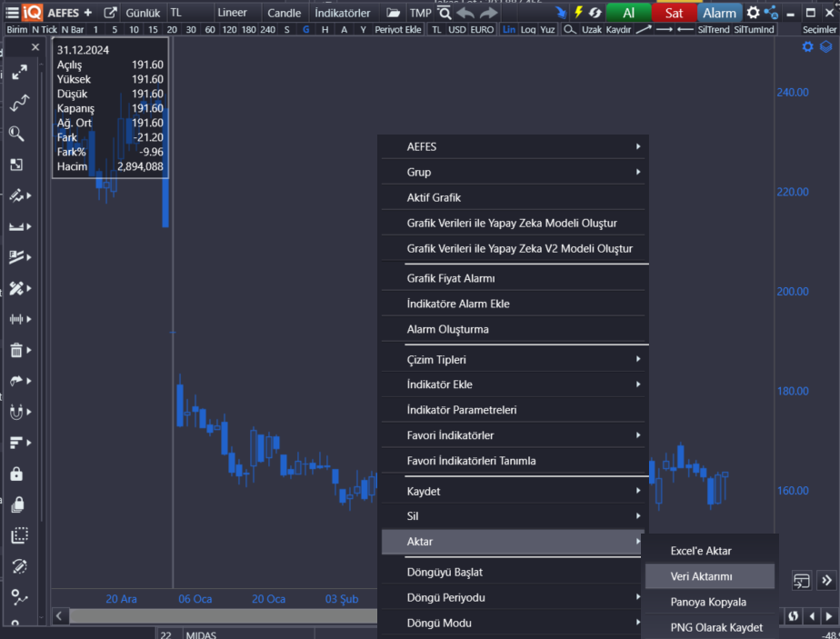Open the Günlük period dropdown
The width and height of the screenshot is (840, 639).
[x=143, y=13]
